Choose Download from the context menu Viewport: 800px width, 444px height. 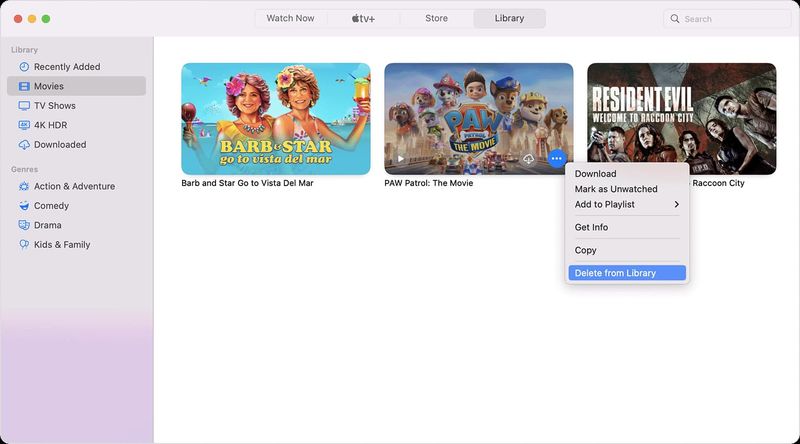point(627,174)
